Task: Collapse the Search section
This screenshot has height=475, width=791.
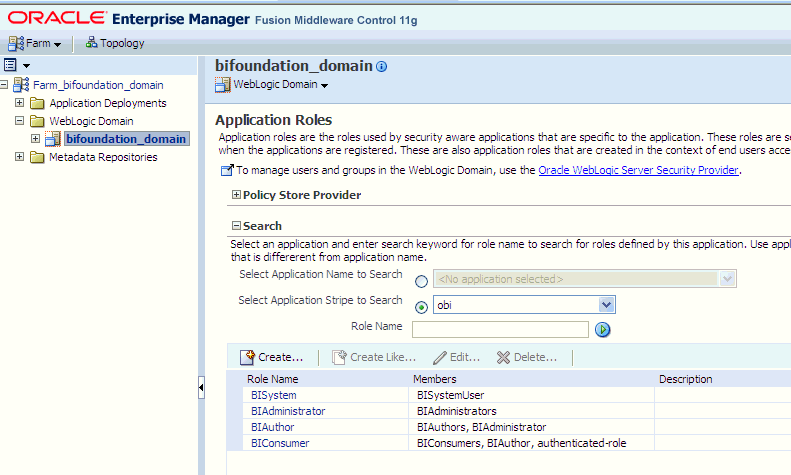Action: (236, 225)
